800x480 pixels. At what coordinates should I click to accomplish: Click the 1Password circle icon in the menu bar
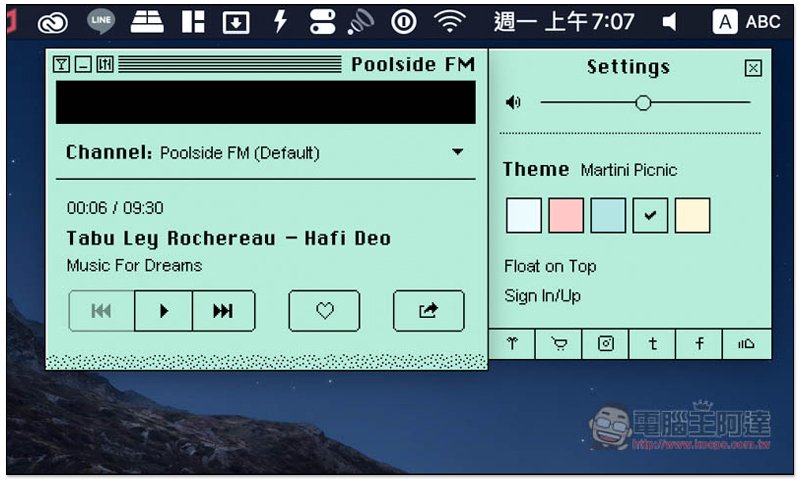pos(404,22)
